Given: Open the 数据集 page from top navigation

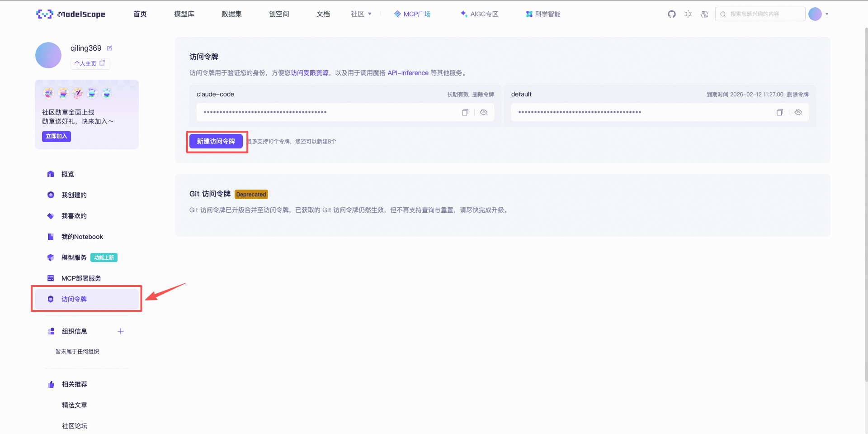Looking at the screenshot, I should point(231,14).
